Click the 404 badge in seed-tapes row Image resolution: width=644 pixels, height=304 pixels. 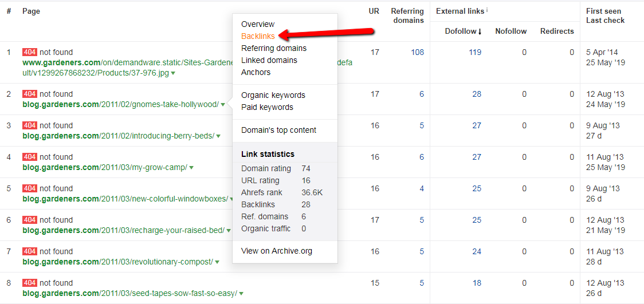click(30, 283)
